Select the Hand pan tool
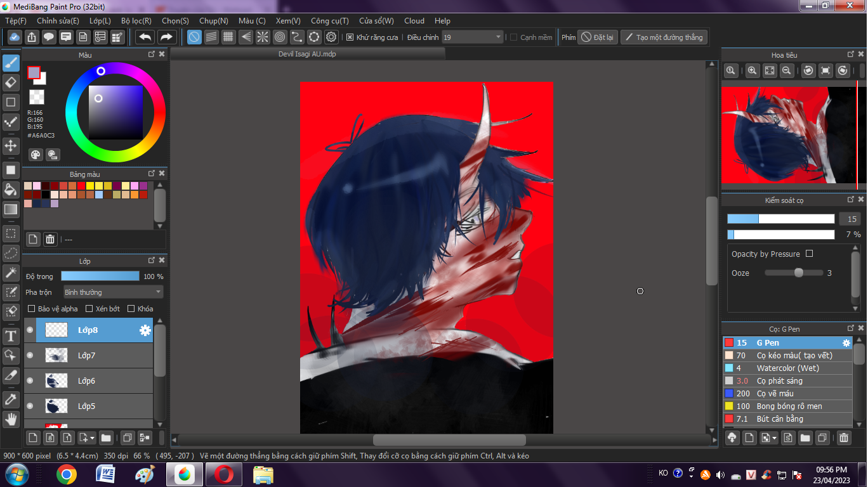Screen dimensions: 868x487 click(11, 419)
